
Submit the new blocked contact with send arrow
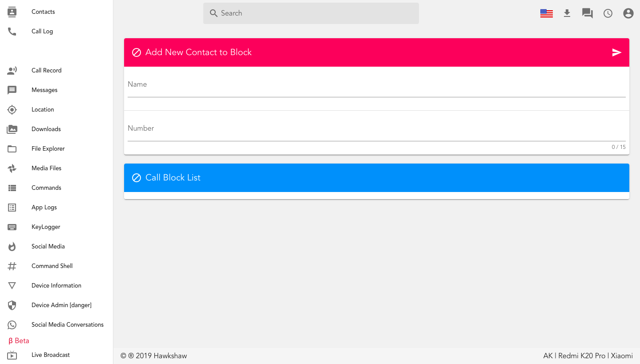pos(616,52)
